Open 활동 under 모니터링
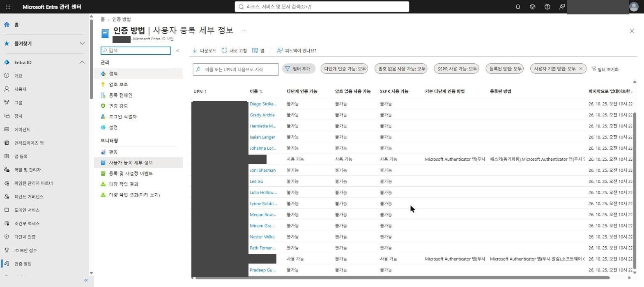 point(113,152)
